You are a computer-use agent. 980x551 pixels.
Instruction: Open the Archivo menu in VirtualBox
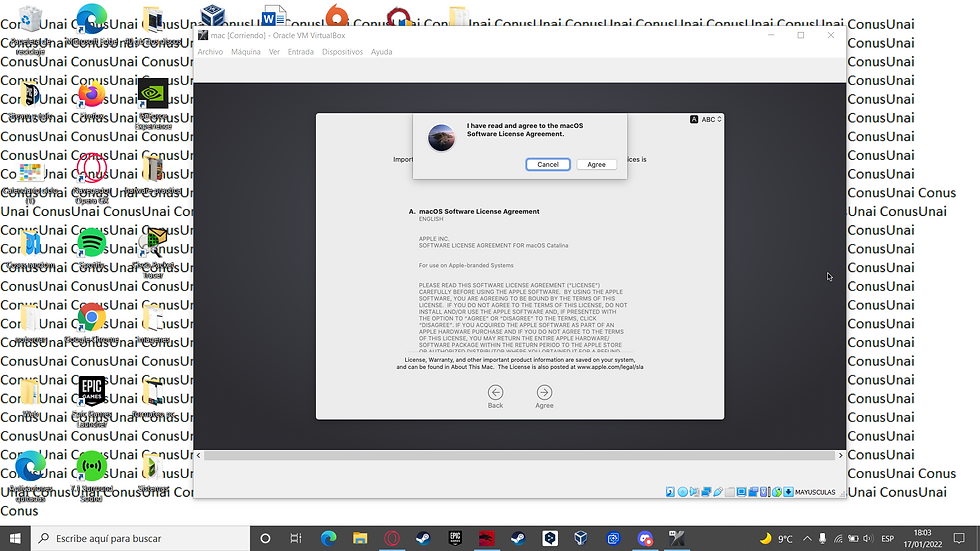pos(210,52)
